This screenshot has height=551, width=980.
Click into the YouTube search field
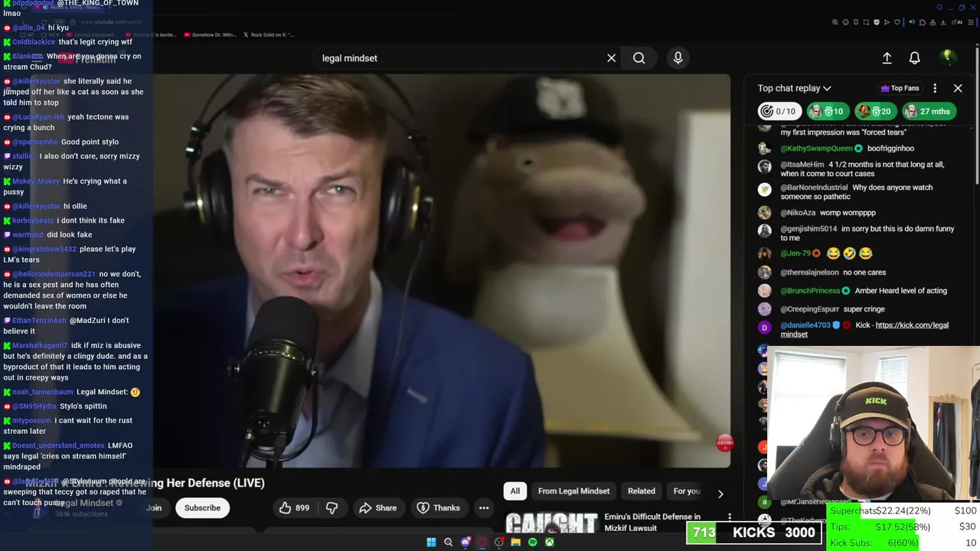pos(459,58)
